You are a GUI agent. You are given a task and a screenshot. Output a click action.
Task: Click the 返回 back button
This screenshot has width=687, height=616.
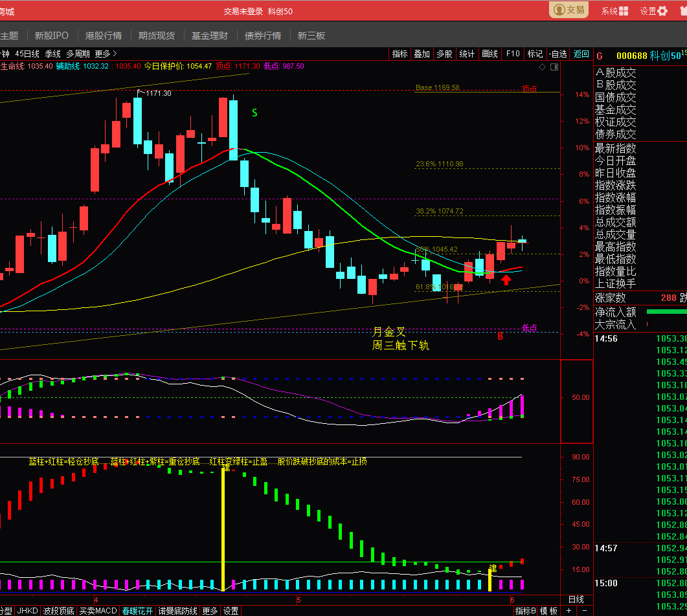tap(581, 54)
